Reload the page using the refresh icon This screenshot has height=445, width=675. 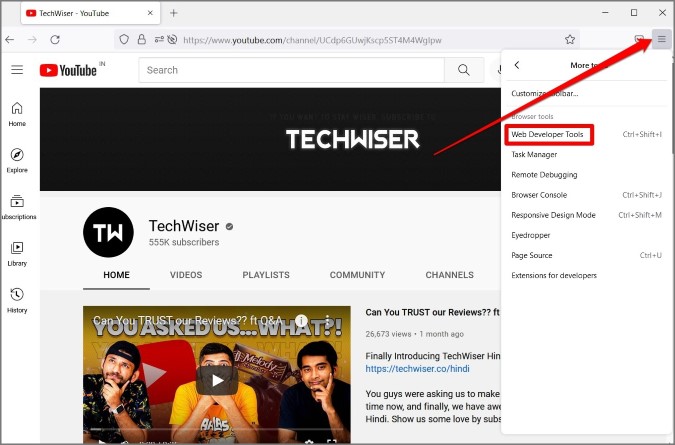[x=55, y=40]
